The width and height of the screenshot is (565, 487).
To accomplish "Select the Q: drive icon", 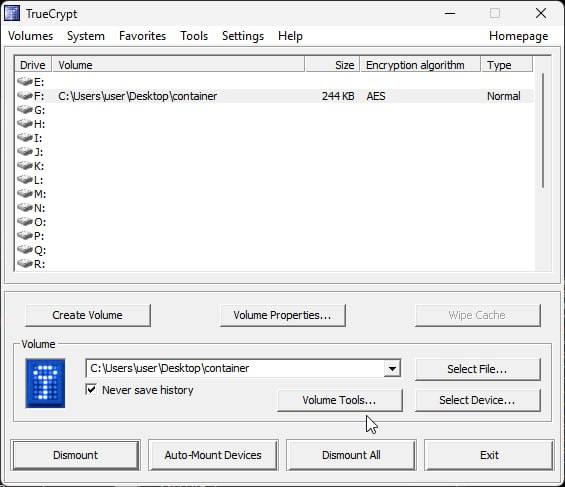I will (x=25, y=250).
